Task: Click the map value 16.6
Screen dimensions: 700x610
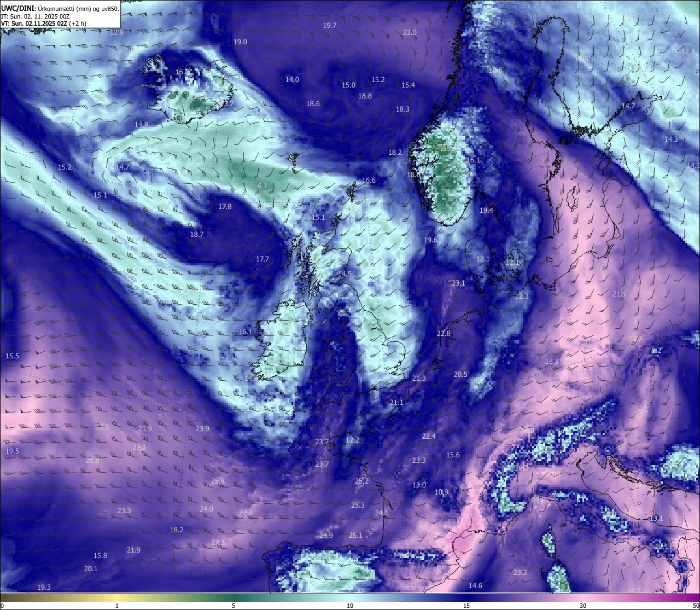Action: [x=369, y=181]
